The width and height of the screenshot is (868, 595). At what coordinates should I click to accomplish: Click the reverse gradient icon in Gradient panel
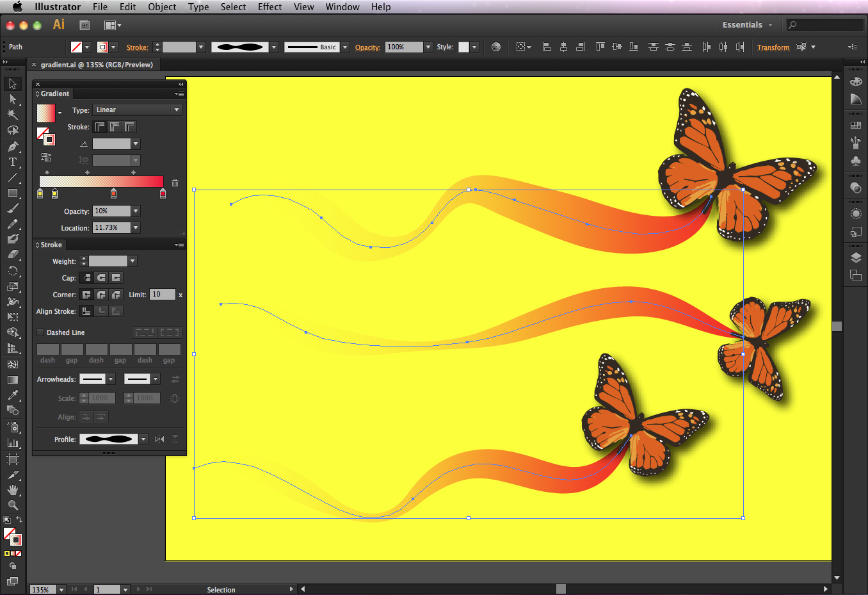click(x=46, y=157)
